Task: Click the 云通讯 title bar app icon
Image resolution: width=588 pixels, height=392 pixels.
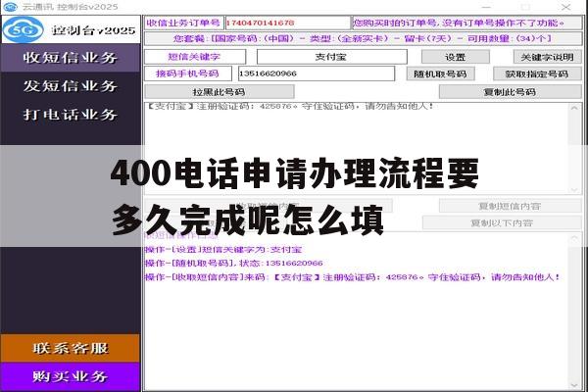Action: click(x=10, y=7)
